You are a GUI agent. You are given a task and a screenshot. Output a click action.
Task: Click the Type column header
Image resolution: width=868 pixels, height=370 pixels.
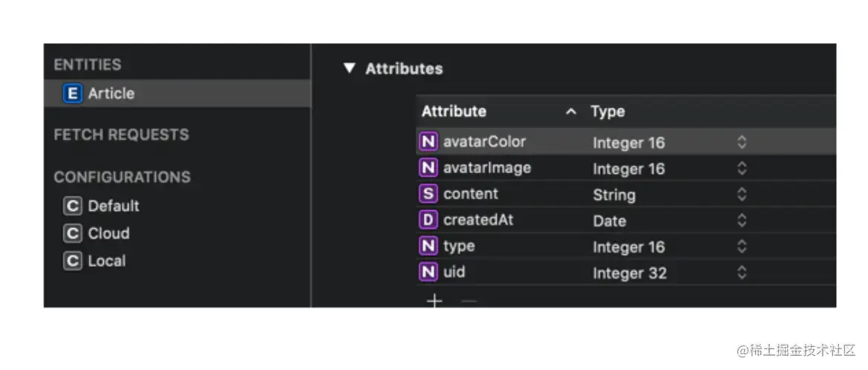(607, 111)
